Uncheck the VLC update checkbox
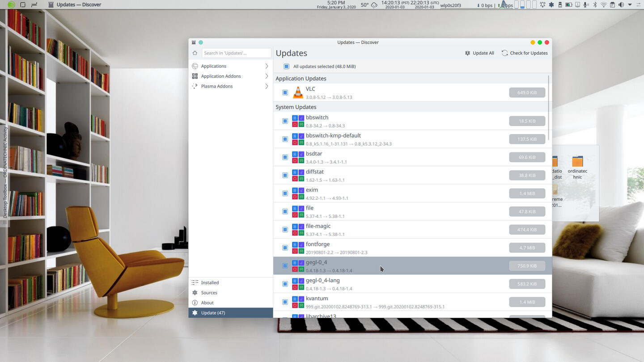644x362 pixels. click(285, 93)
